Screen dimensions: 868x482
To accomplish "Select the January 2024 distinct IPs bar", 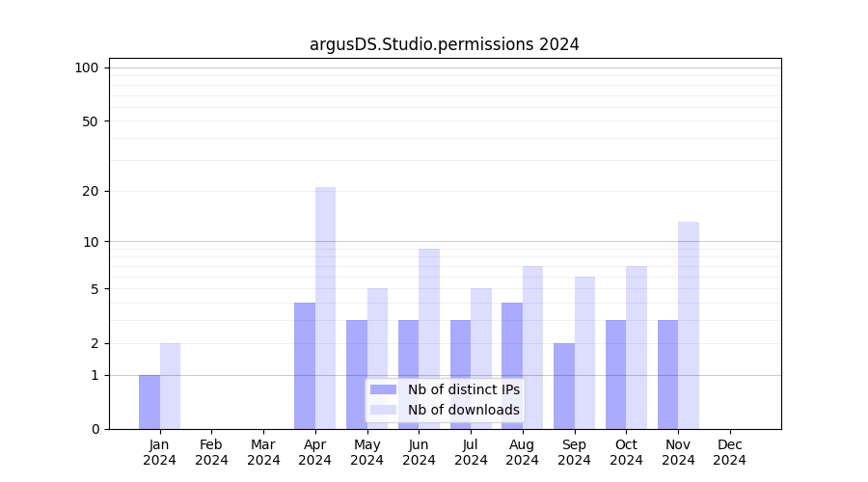I will point(149,402).
